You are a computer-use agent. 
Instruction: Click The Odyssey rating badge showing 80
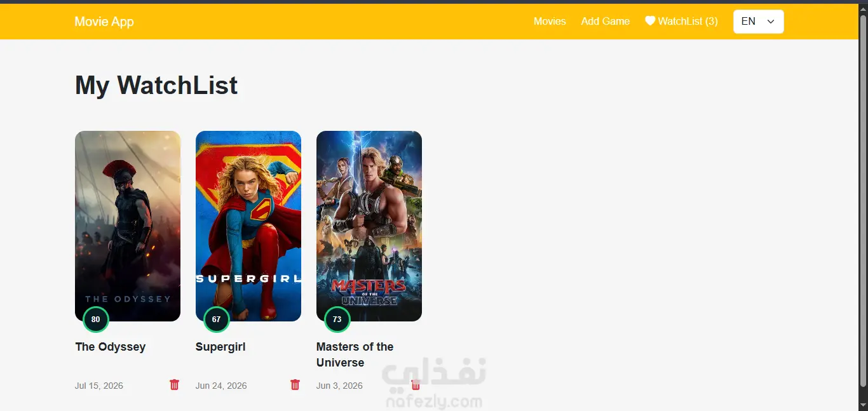coord(96,320)
